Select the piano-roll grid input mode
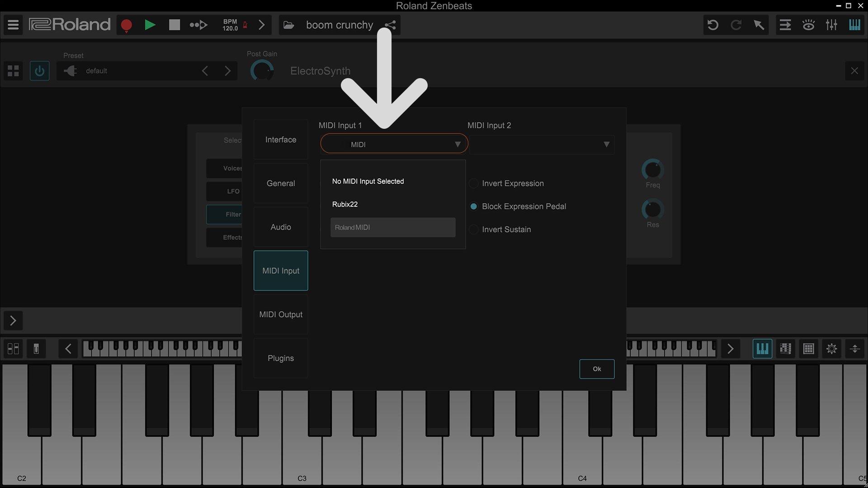868x488 pixels. 785,349
